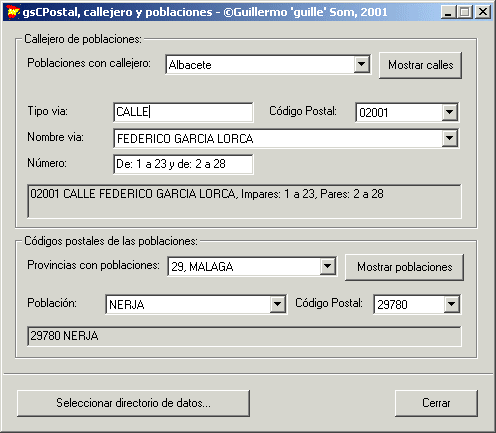
Task: Click the Albacete combo box text
Action: (190, 65)
